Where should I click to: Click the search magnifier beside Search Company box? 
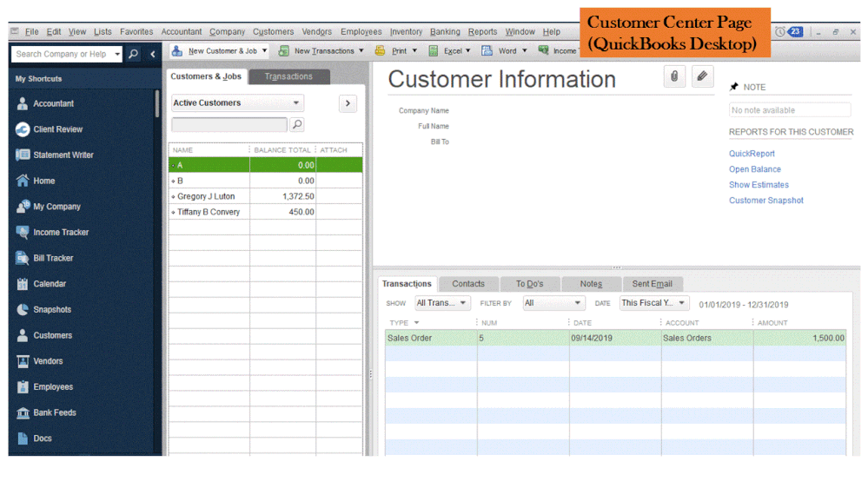pyautogui.click(x=134, y=54)
